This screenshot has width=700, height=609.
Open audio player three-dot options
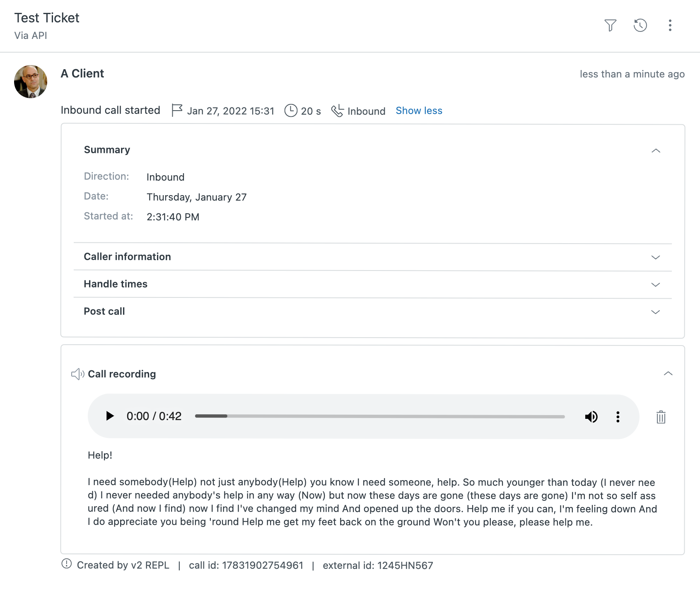point(618,417)
